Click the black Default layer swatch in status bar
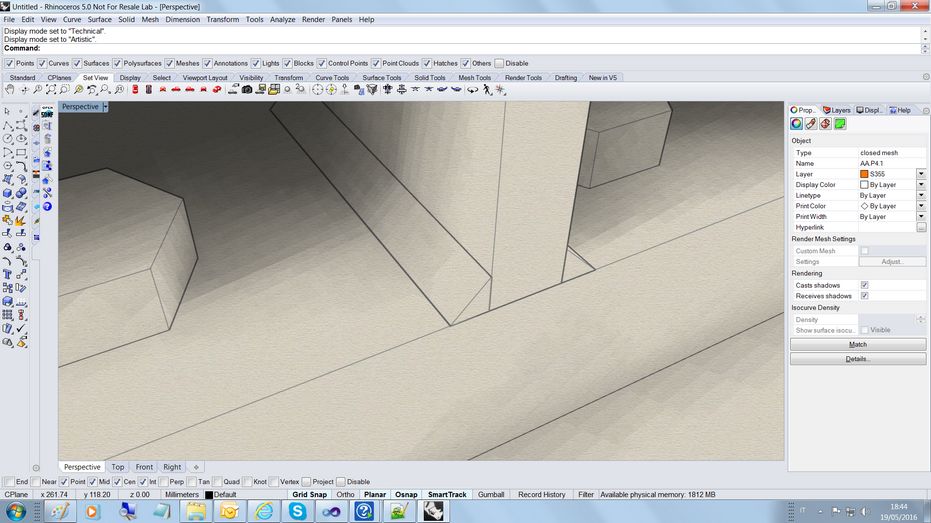931x523 pixels. [x=208, y=495]
